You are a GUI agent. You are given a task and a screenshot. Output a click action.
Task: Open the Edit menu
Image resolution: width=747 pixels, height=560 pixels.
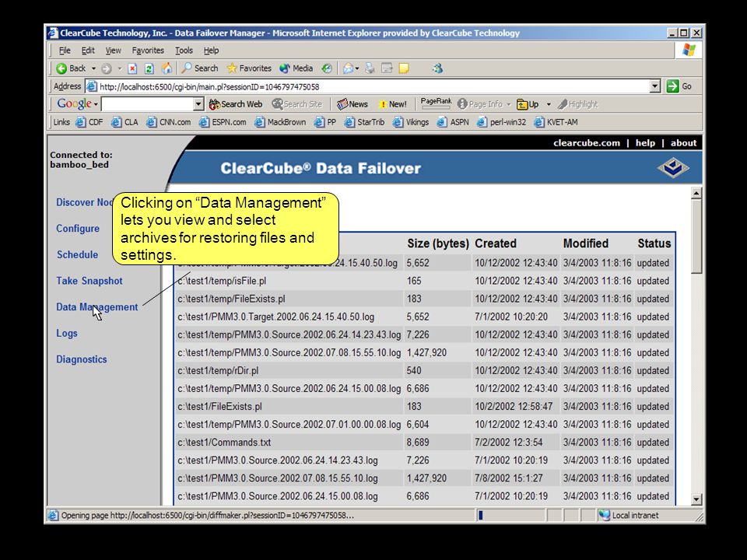tap(88, 51)
